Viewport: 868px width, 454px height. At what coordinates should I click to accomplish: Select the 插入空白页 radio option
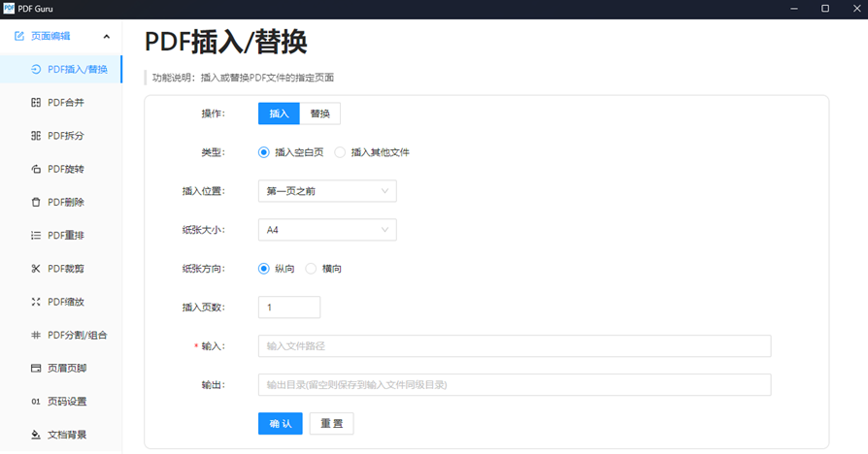tap(264, 152)
